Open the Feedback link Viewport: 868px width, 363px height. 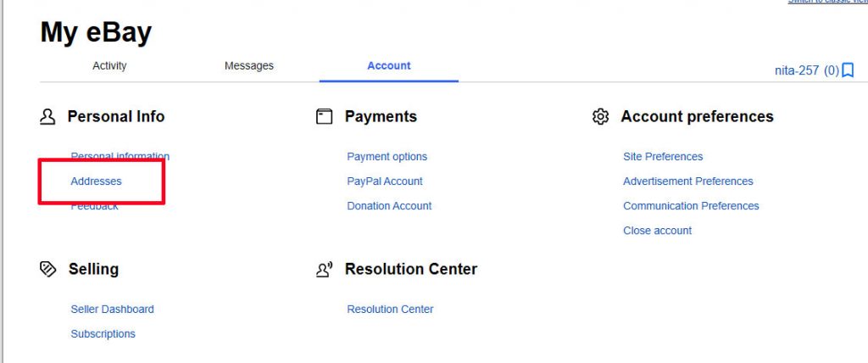click(x=95, y=205)
